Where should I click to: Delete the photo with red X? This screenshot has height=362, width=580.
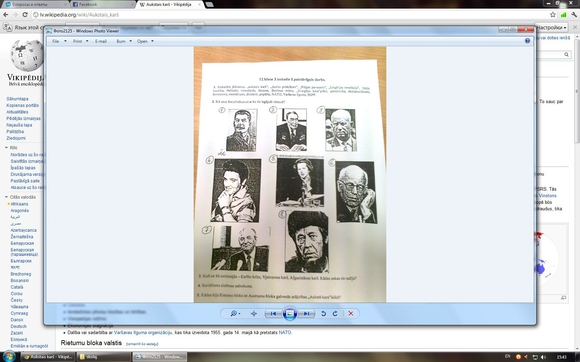point(351,314)
